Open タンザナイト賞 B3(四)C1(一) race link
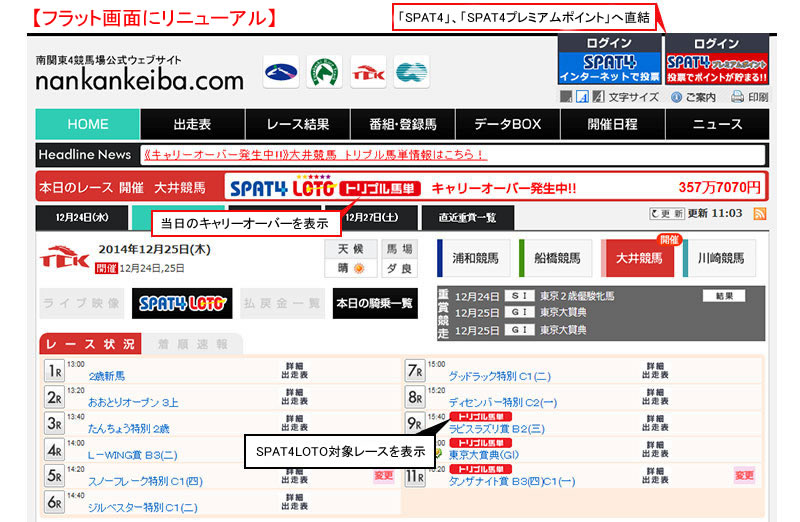 tap(512, 481)
